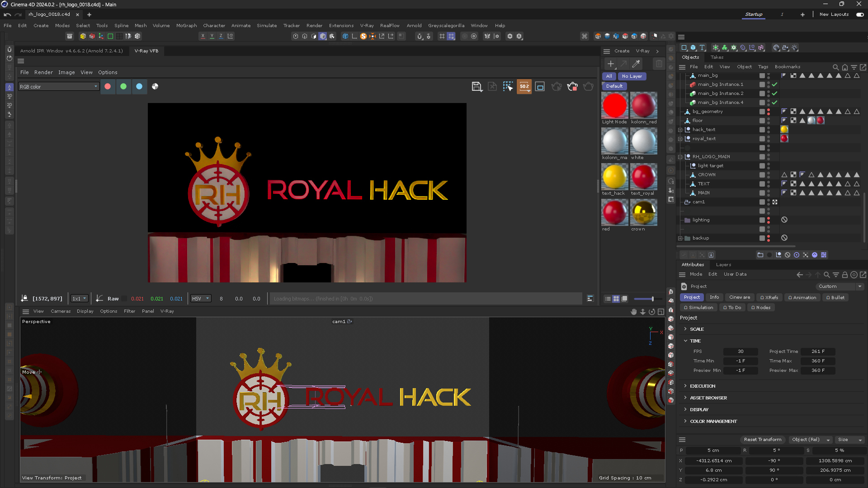Toggle the 50% test resolution button
The image size is (868, 488).
pos(524,86)
